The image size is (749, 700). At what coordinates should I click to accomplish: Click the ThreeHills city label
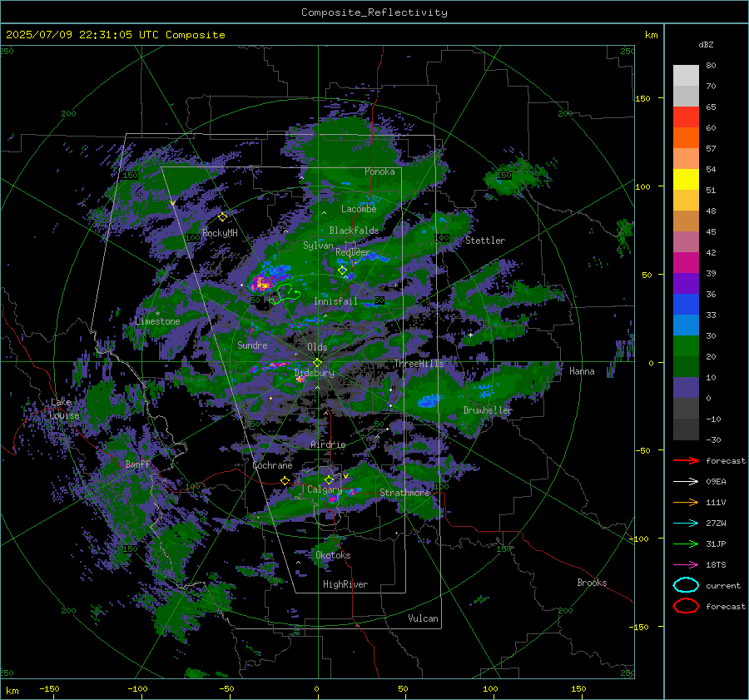[419, 364]
